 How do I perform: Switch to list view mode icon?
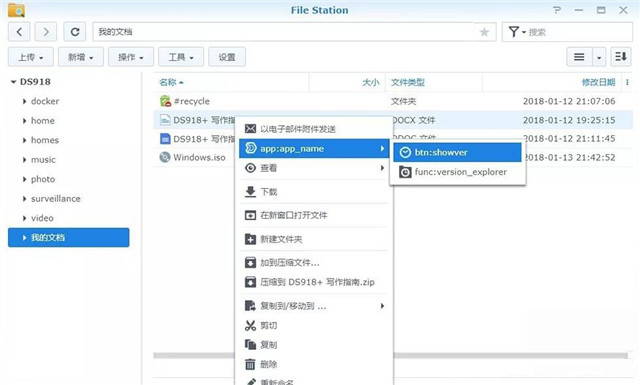click(x=579, y=57)
